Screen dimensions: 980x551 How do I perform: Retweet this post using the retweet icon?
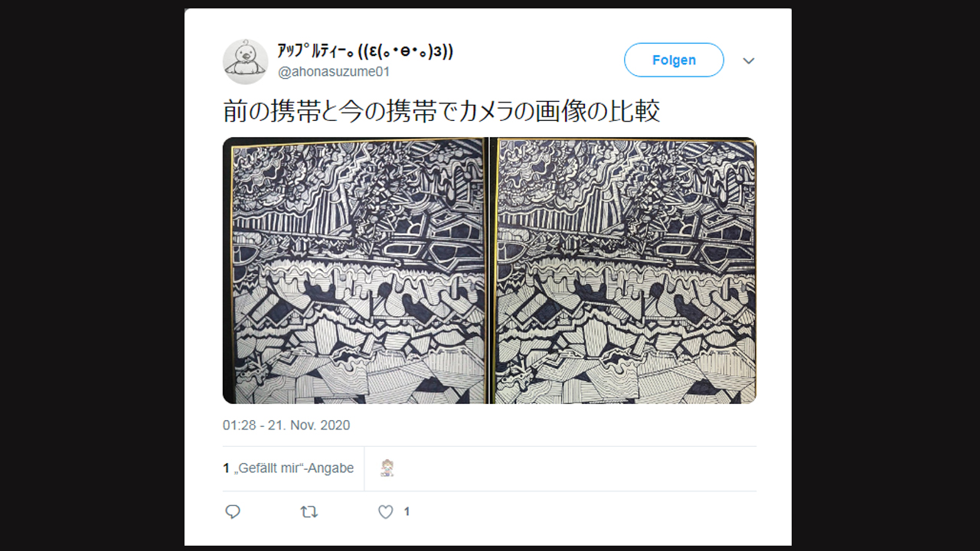[x=309, y=512]
